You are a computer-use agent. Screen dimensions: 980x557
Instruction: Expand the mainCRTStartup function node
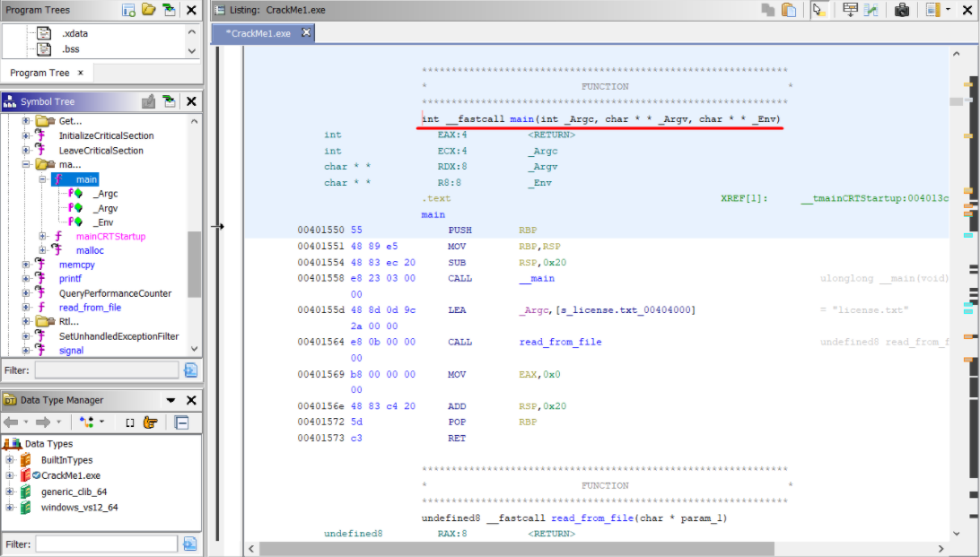[42, 236]
